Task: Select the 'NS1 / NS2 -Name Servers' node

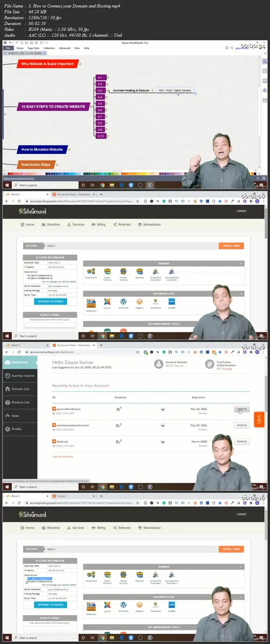Action: pyautogui.click(x=175, y=90)
